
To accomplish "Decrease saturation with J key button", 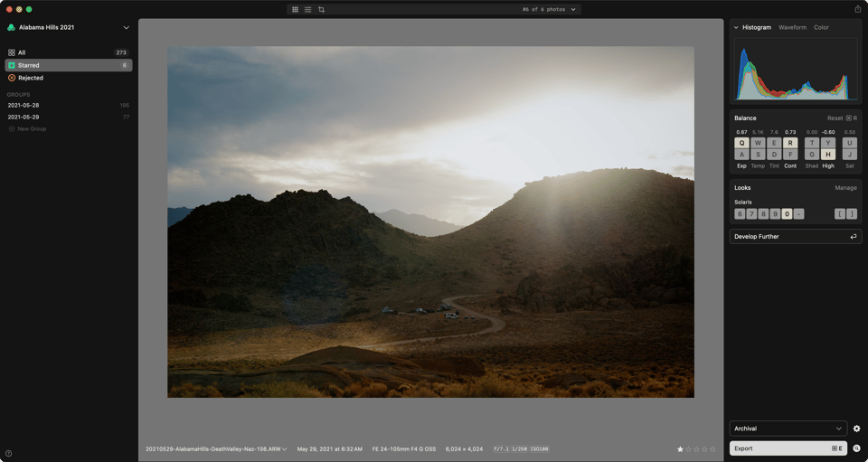I will click(850, 155).
